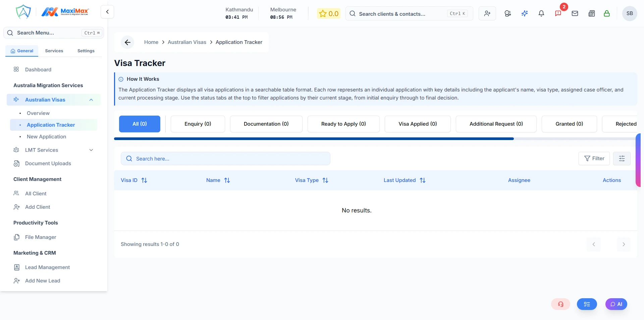Click the Filter button

pos(594,158)
